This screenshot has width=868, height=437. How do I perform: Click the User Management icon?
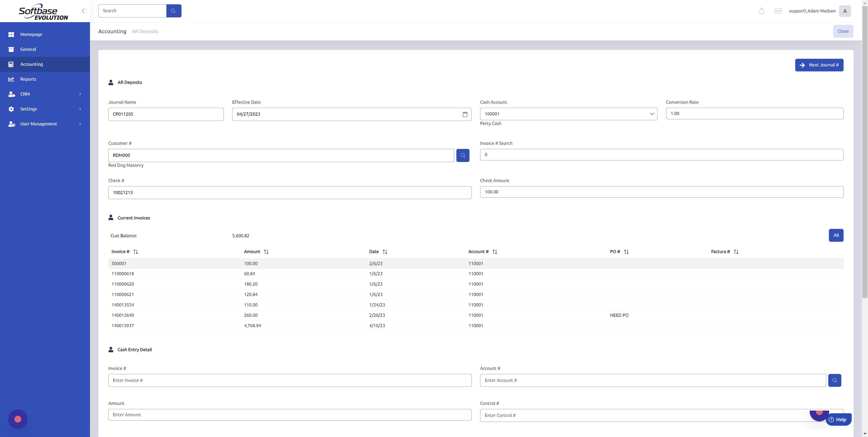point(12,124)
